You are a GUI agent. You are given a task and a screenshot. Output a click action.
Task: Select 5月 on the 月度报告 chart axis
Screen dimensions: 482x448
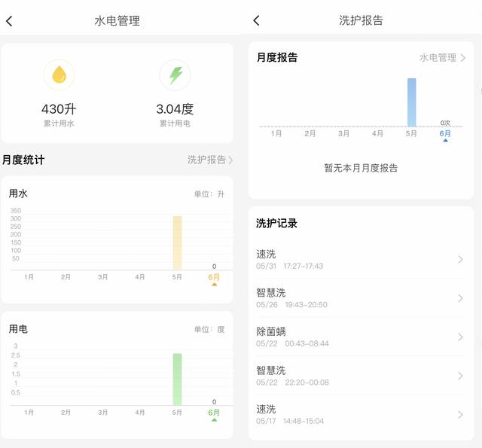[x=411, y=134]
